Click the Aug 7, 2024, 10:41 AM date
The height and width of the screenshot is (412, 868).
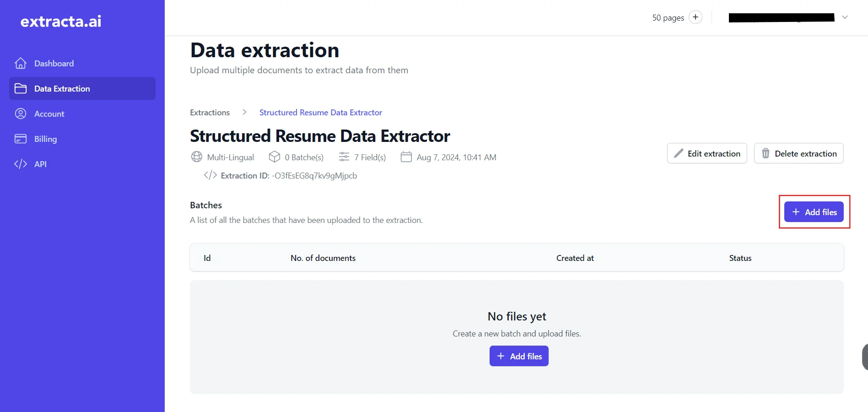tap(457, 157)
